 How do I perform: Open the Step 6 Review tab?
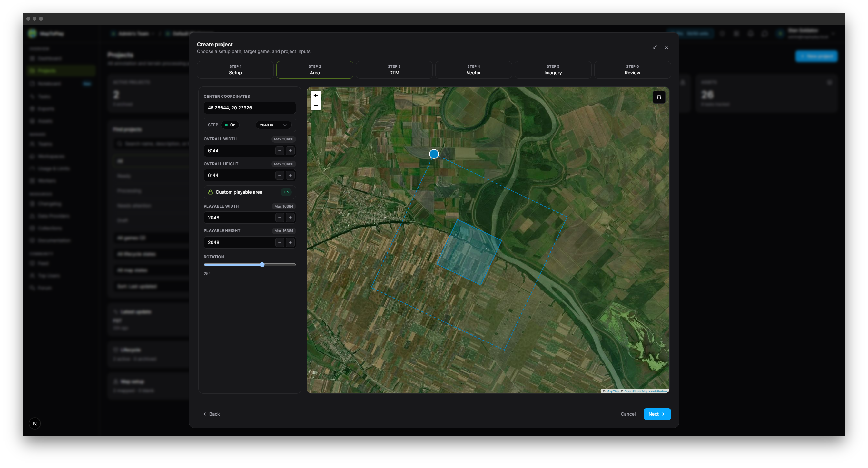(632, 70)
